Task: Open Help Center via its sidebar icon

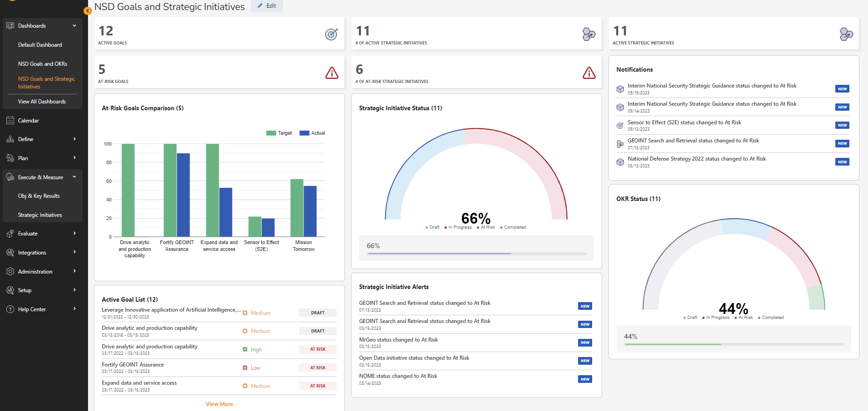Action: click(10, 309)
